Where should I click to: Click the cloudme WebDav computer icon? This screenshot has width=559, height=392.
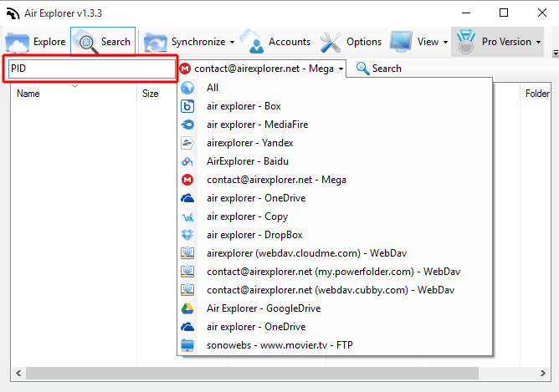tap(187, 253)
